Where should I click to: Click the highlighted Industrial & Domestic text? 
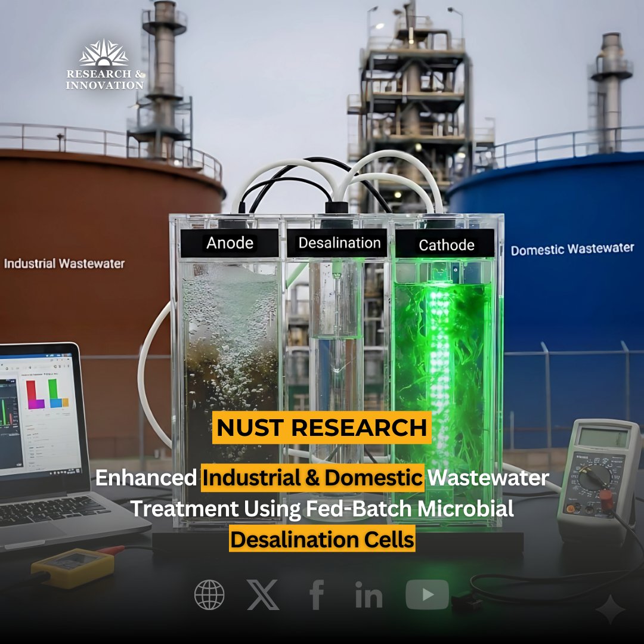(x=312, y=478)
